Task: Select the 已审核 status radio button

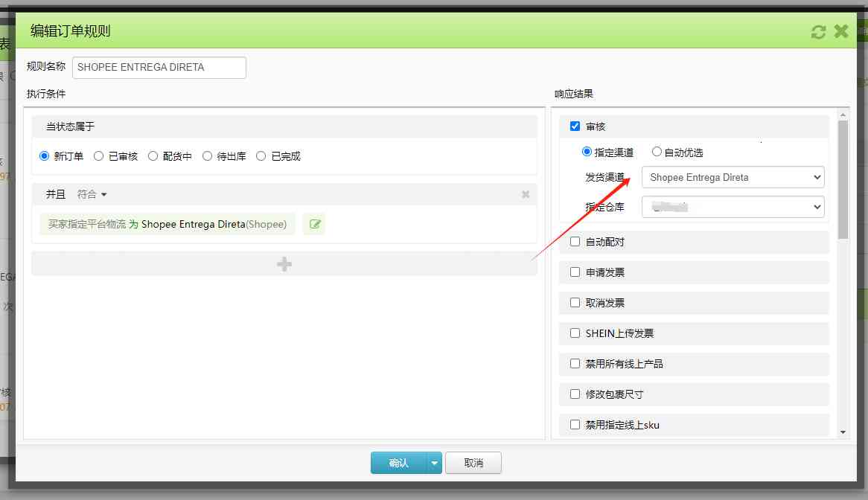Action: [x=98, y=156]
